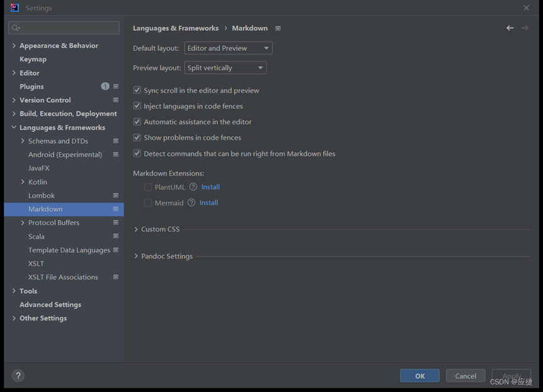
Task: Open the Keymap settings page
Action: [33, 59]
